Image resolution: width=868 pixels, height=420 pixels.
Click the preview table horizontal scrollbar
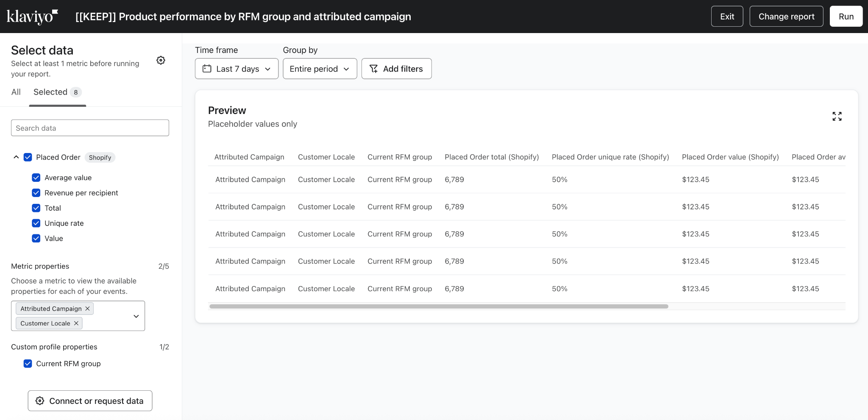pos(439,306)
